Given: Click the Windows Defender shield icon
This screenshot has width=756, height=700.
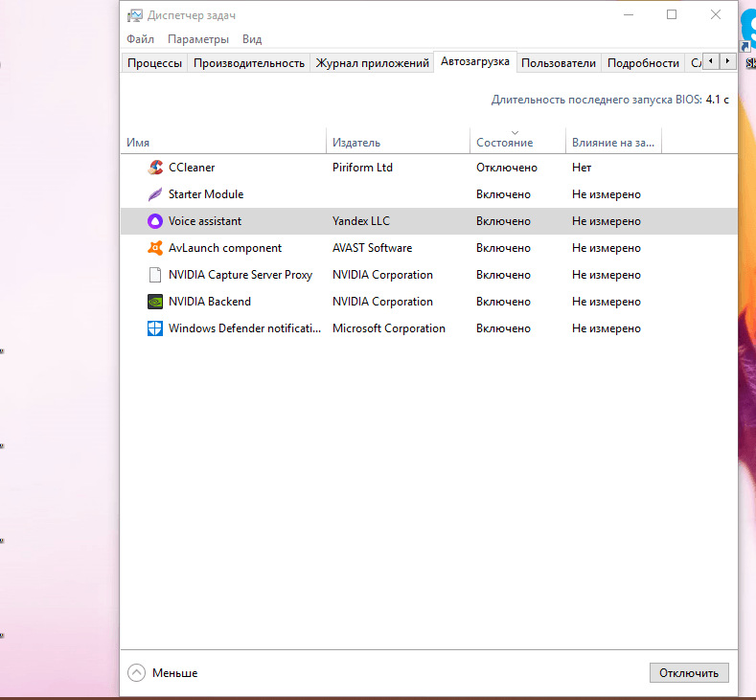Looking at the screenshot, I should [155, 328].
